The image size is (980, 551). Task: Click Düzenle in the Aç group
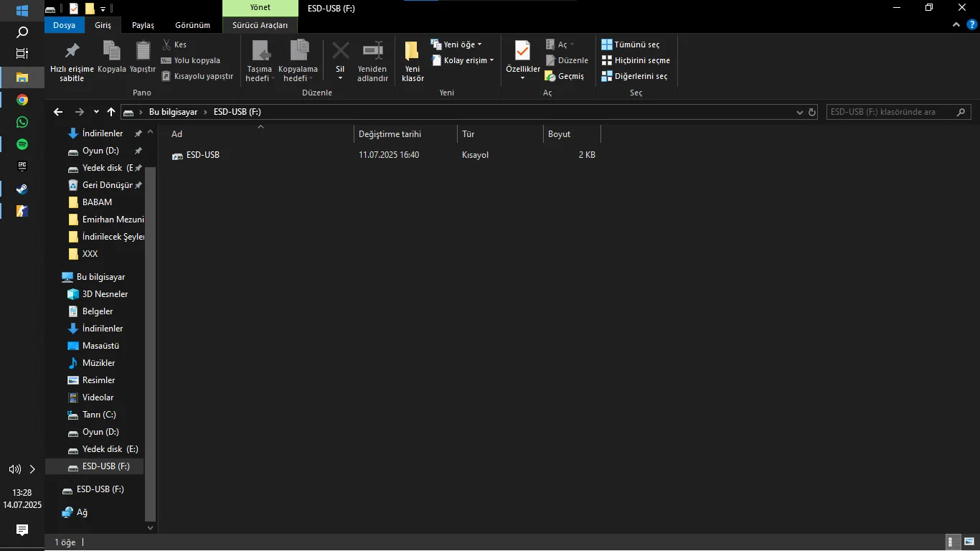[567, 60]
